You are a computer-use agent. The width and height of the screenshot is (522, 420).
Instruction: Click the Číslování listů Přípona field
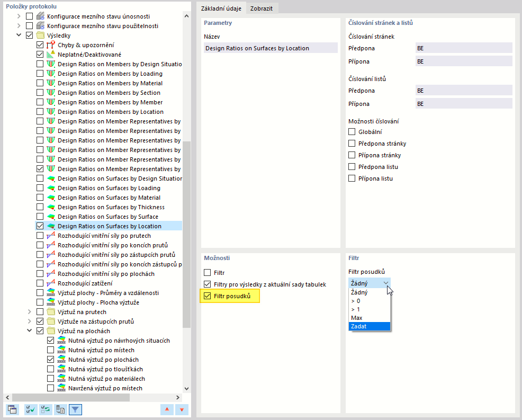(464, 104)
